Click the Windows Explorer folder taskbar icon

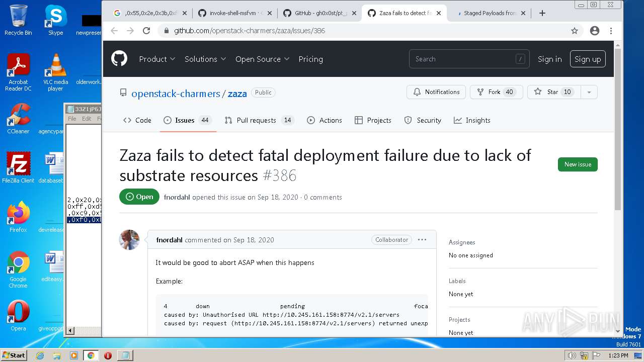[x=57, y=355]
